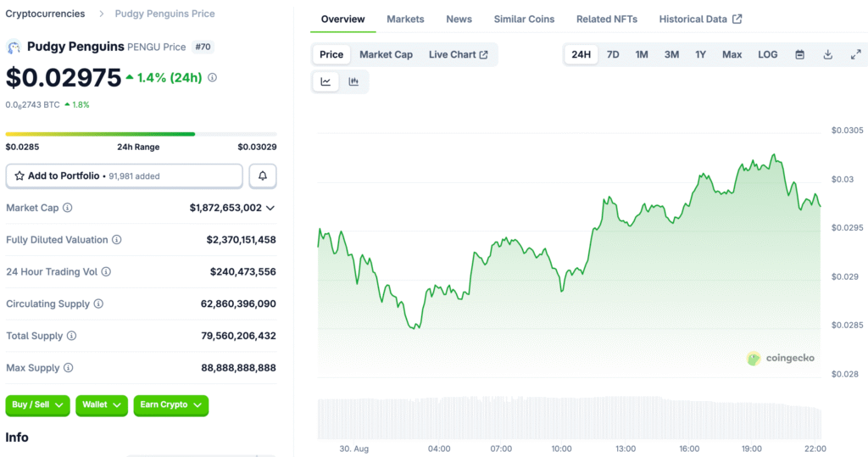Open Circulating Supply info icon
The image size is (868, 457).
coord(98,304)
